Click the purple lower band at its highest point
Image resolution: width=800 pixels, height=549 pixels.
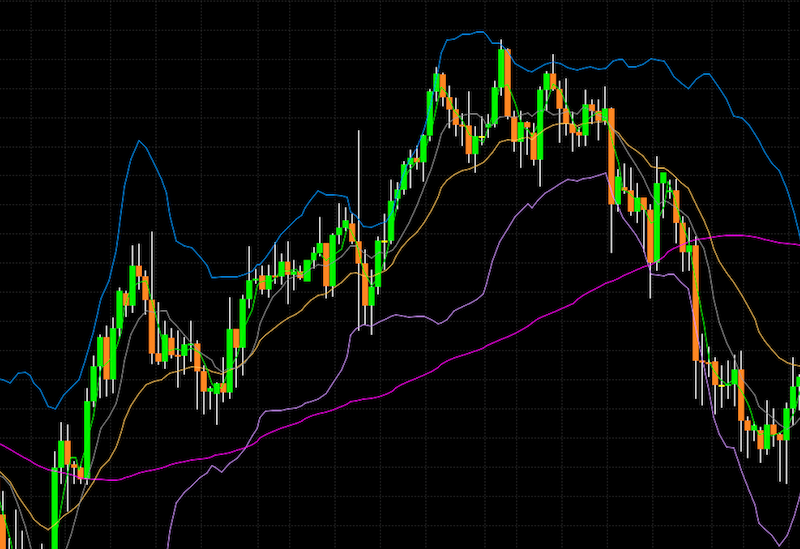tap(605, 173)
